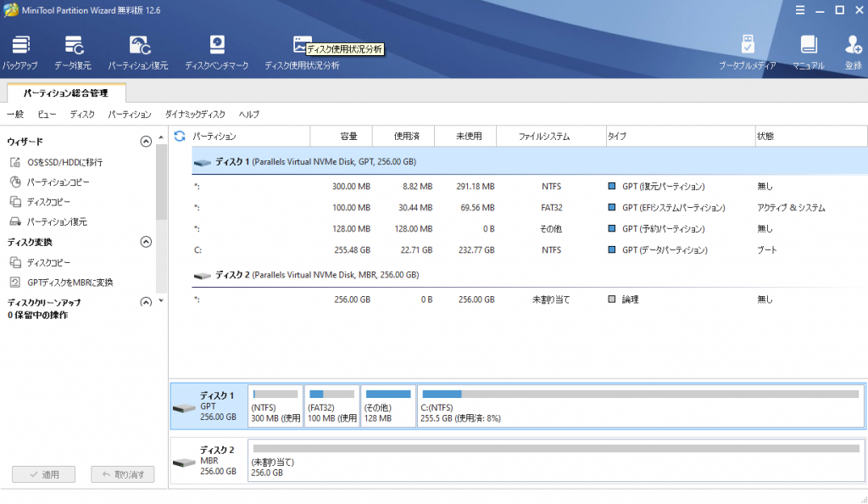Click the 0 保留中の操作 status text
This screenshot has height=504, width=868.
[37, 315]
